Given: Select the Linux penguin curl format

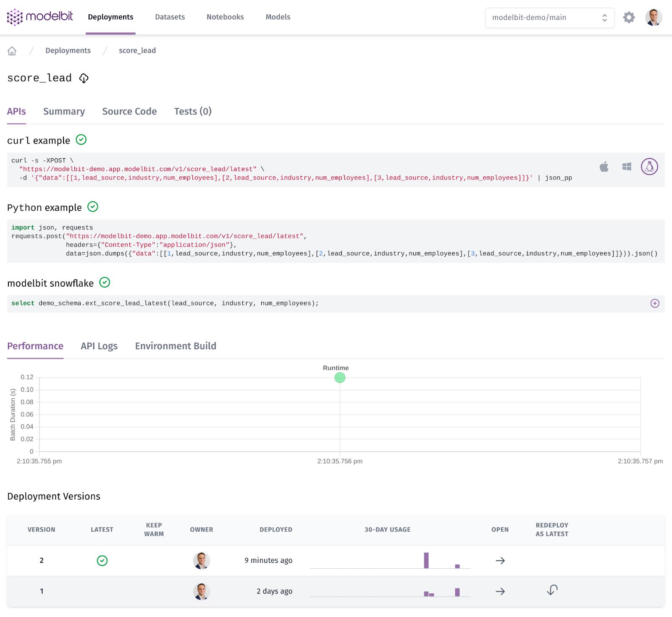Looking at the screenshot, I should pos(649,167).
